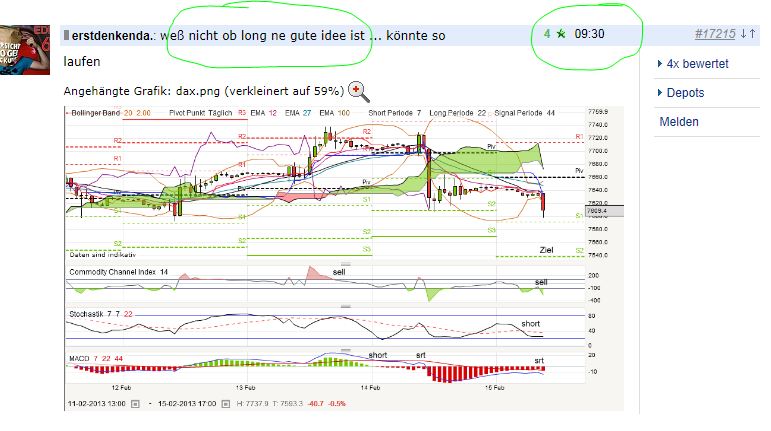Click the current price tag on the axis
771x431 pixels.
(x=605, y=211)
